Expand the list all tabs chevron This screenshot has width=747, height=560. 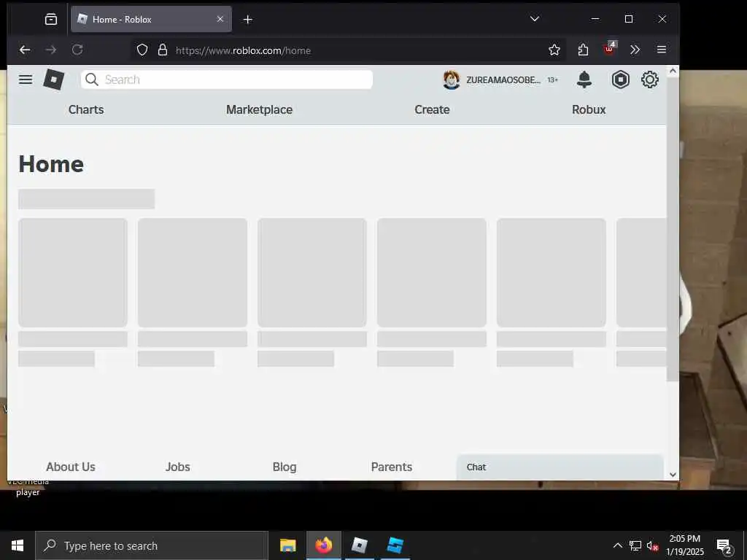[535, 19]
